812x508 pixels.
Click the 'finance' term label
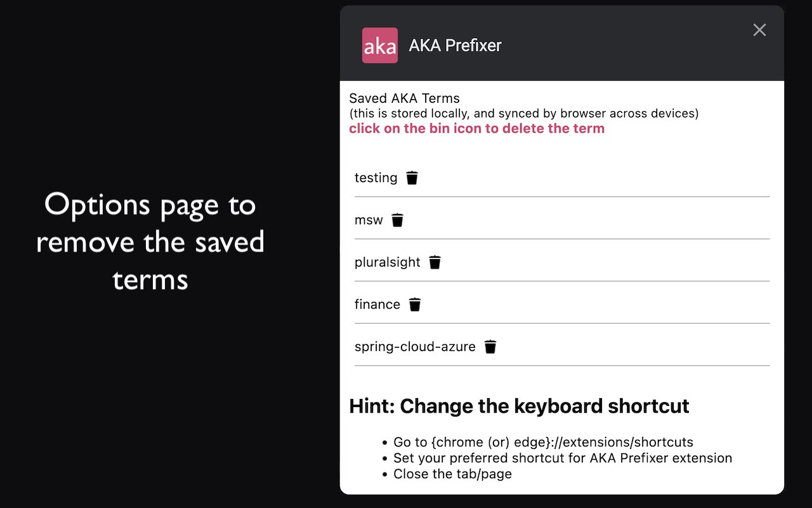(377, 305)
